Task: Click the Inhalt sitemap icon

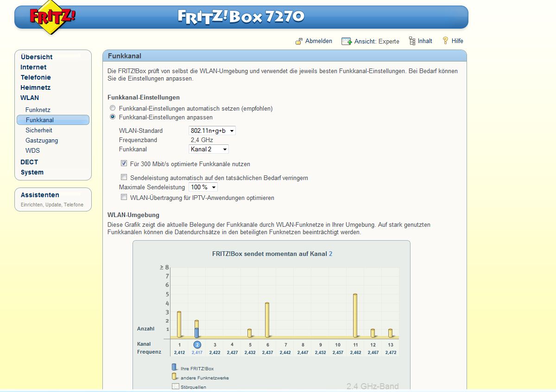Action: click(x=412, y=41)
